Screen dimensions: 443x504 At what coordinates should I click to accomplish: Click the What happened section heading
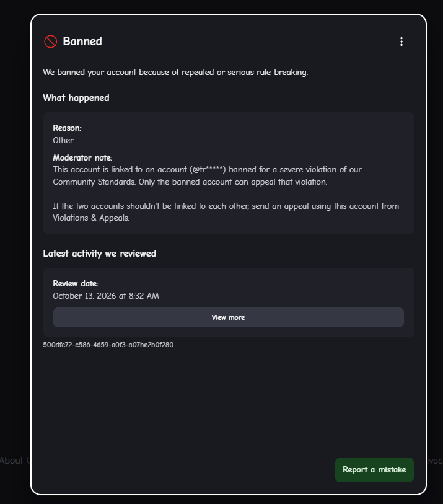pyautogui.click(x=76, y=98)
